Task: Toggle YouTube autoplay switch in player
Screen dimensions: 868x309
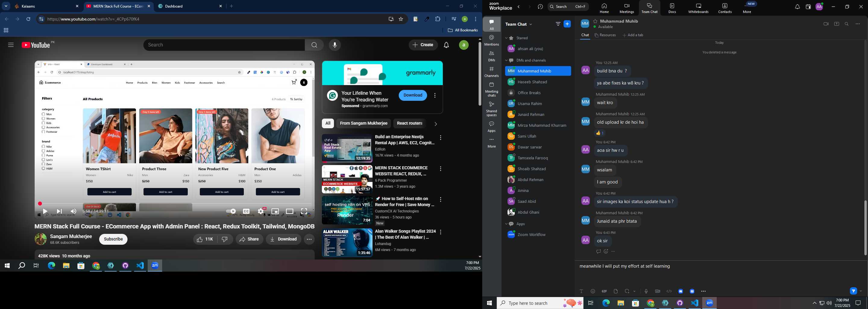Action: click(x=231, y=211)
